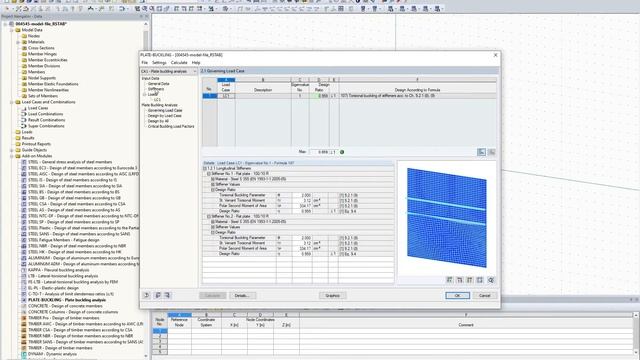
Task: Collapse the Loads node in the dialog tree
Action: click(144, 94)
